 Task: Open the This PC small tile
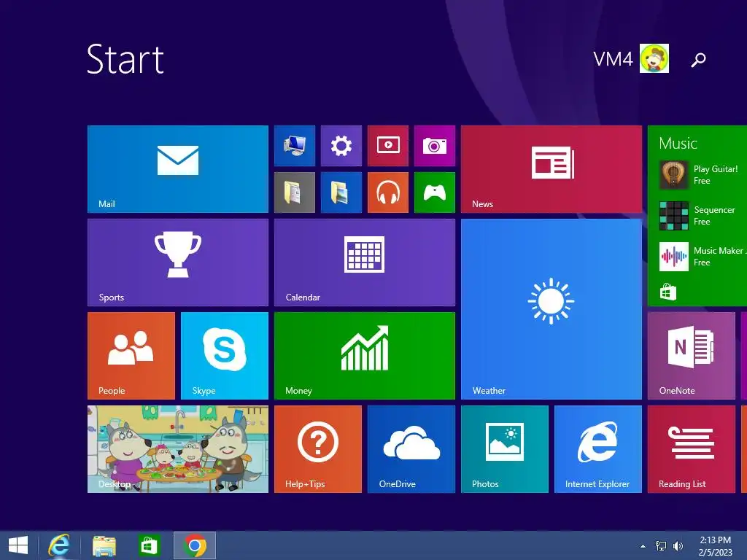click(x=295, y=146)
